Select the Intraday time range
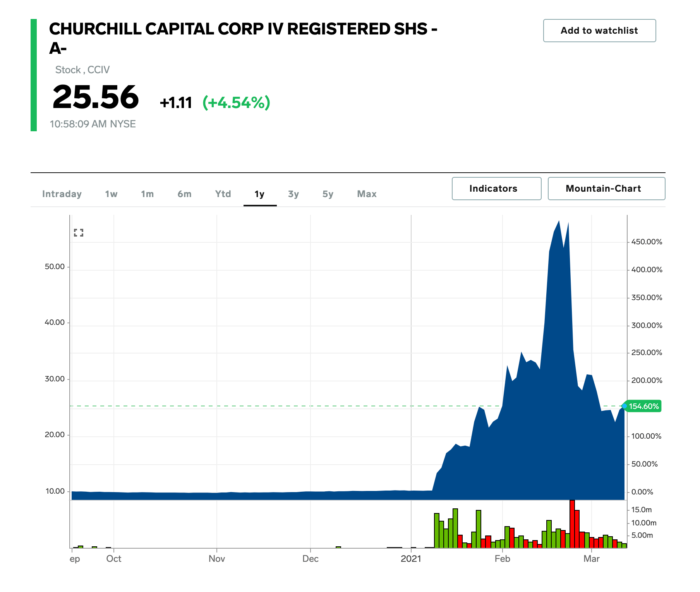The image size is (700, 592). 62,194
